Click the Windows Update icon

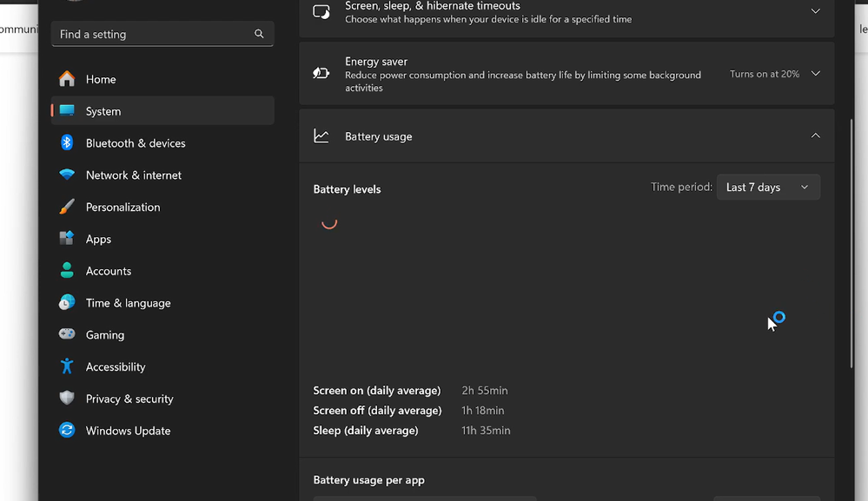[x=67, y=431]
